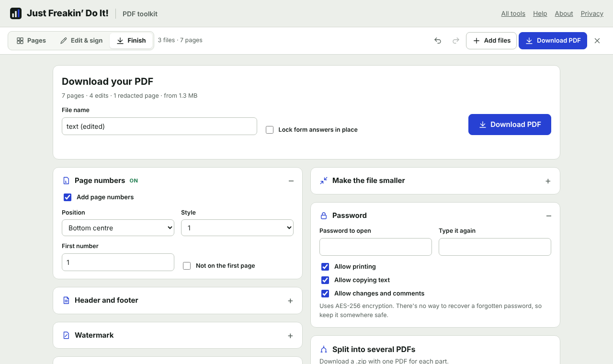Click the '7 pages · 4 edits' summary line
This screenshot has height=364, width=613.
tap(129, 96)
